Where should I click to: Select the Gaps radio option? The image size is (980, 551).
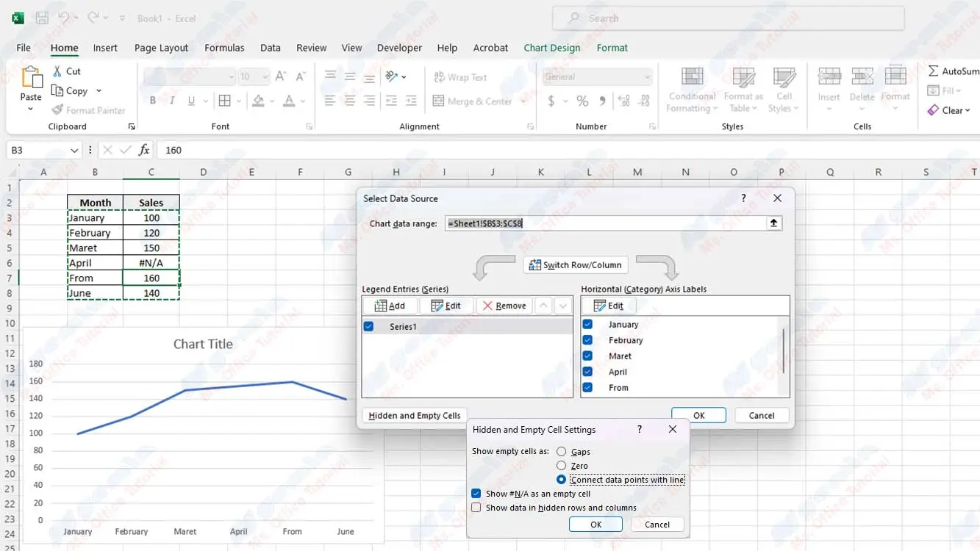pos(562,452)
